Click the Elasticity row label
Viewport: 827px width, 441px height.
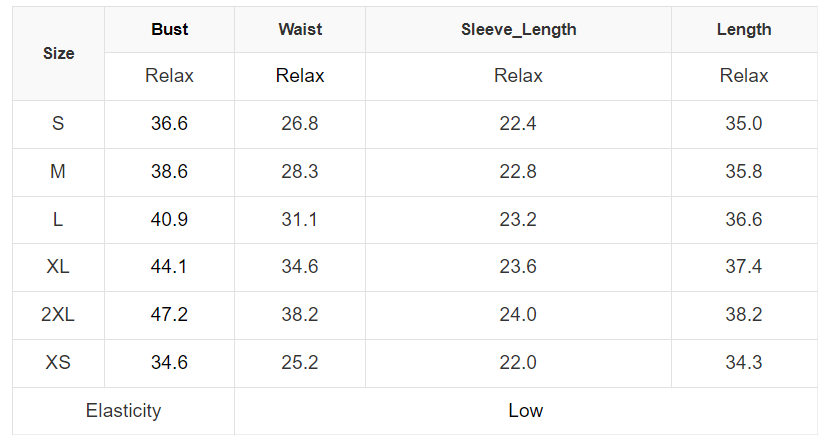pos(123,411)
